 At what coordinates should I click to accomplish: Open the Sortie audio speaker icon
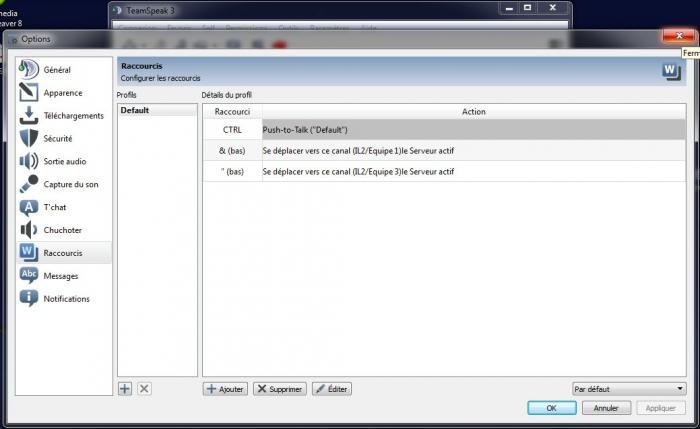point(29,161)
